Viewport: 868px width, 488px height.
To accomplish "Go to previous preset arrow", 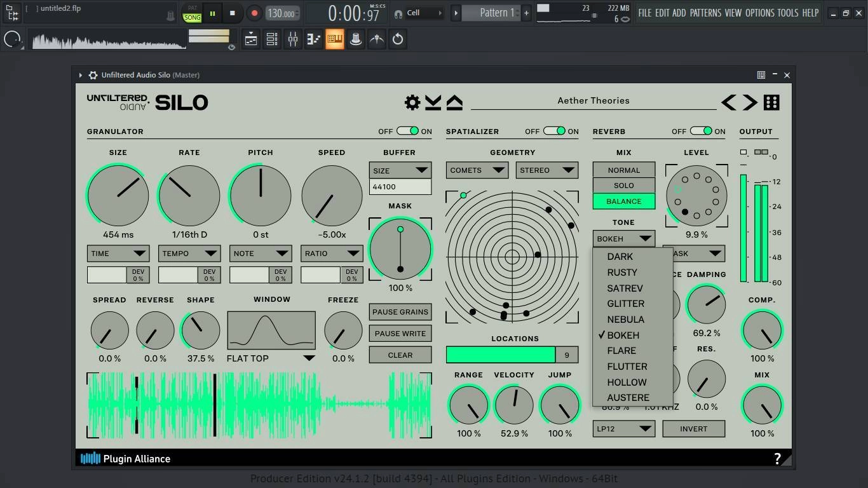I will [x=729, y=102].
